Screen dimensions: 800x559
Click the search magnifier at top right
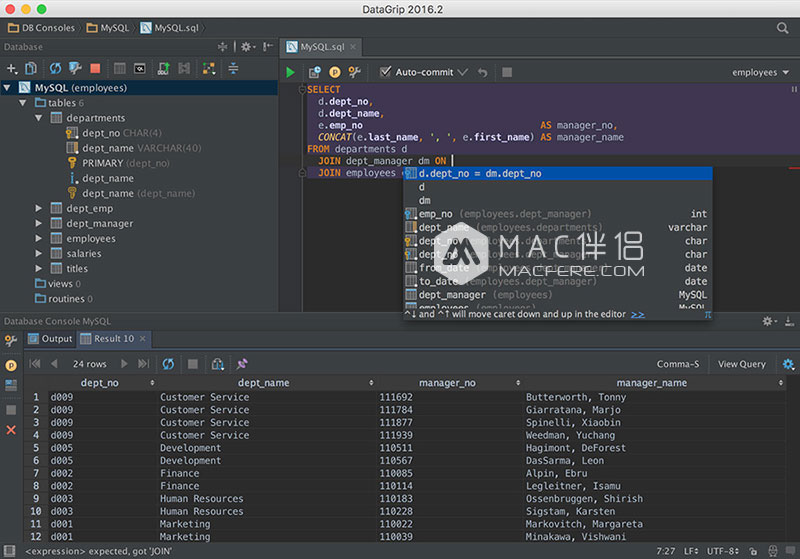782,28
